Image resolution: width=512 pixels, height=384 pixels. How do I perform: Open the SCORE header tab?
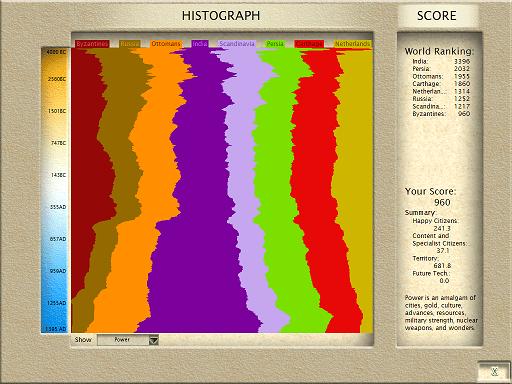437,16
